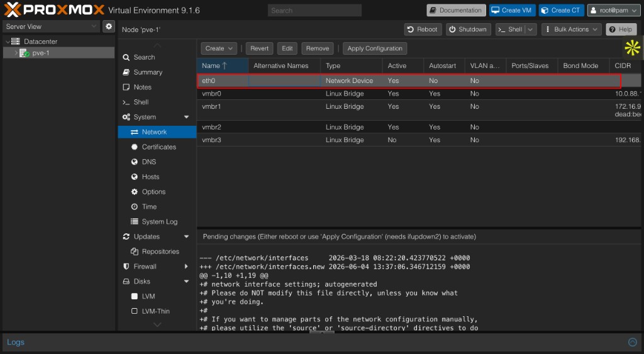
Task: Click the Search magnifier icon in sidebar
Action: pyautogui.click(x=126, y=57)
